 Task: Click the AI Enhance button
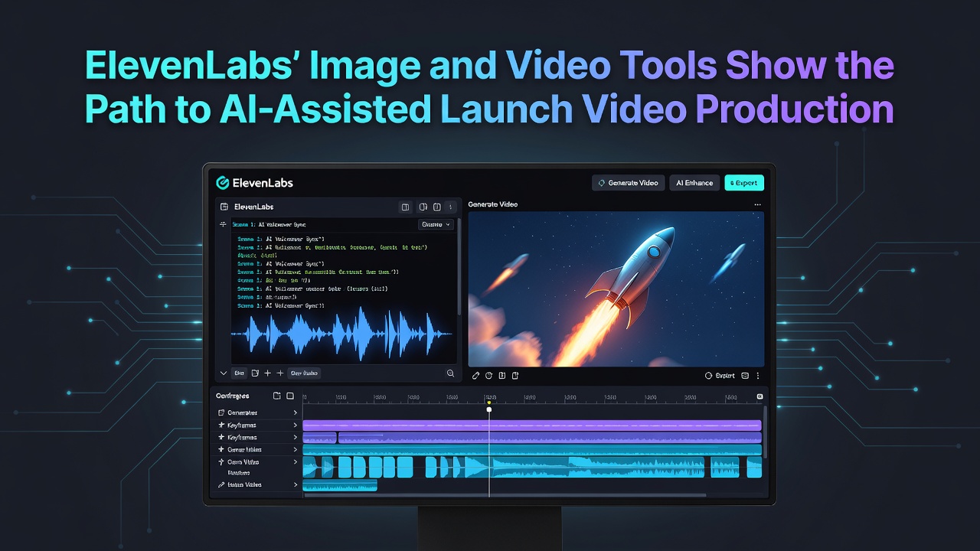(x=694, y=183)
